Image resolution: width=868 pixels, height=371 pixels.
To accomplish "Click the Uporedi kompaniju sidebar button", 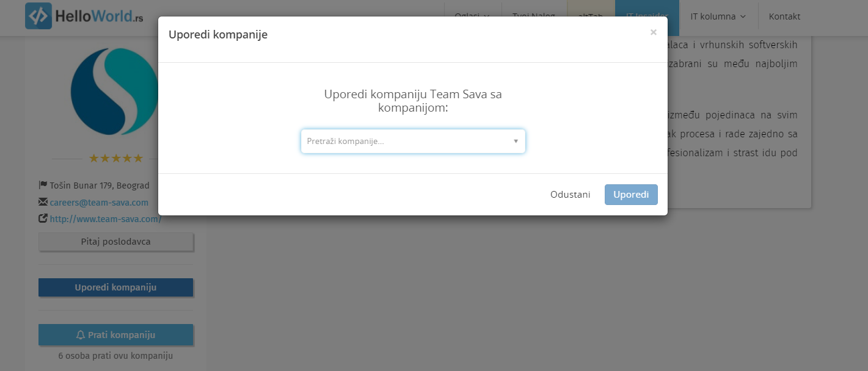I will tap(116, 287).
